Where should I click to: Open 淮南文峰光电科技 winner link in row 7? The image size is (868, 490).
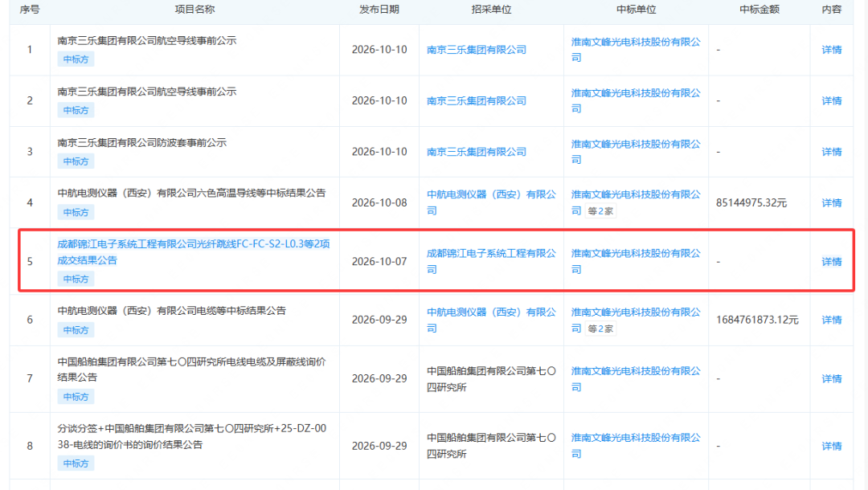click(636, 379)
